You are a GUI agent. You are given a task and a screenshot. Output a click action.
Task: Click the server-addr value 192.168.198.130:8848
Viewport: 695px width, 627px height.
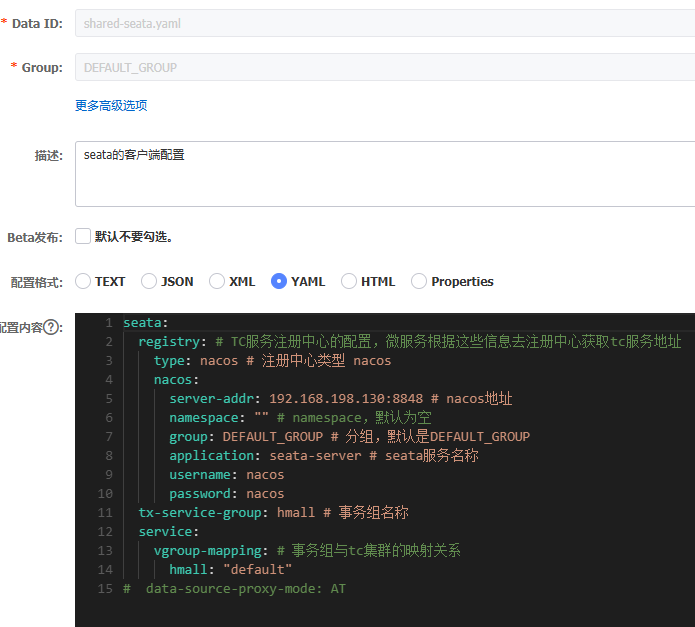tap(346, 399)
